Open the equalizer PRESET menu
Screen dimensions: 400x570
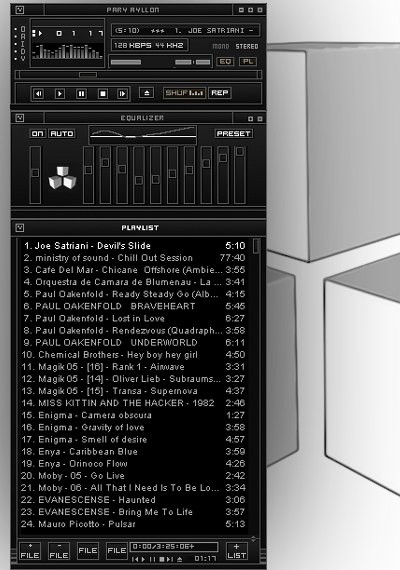[233, 133]
